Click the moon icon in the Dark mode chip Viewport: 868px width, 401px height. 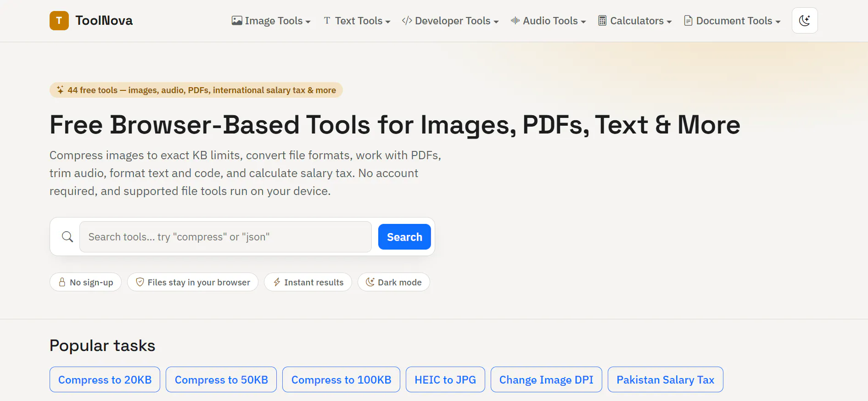pyautogui.click(x=370, y=282)
